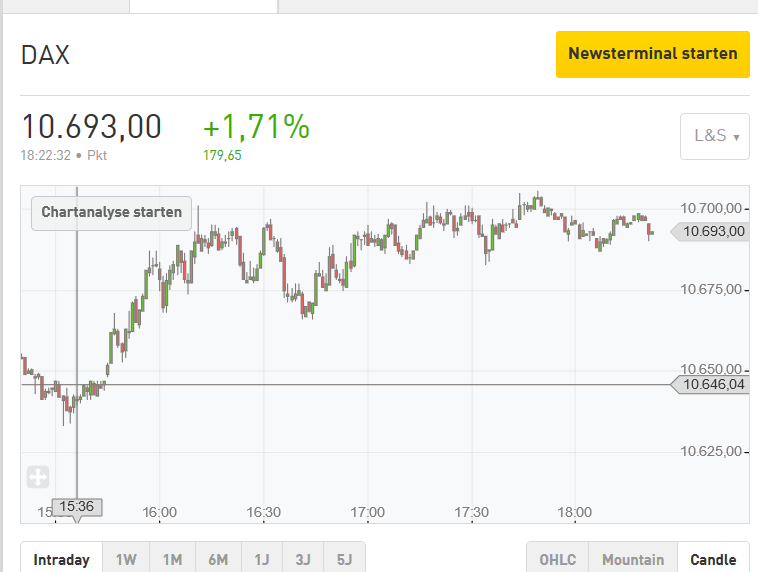The width and height of the screenshot is (758, 572).
Task: Click the 17:00 time axis label
Action: (368, 512)
